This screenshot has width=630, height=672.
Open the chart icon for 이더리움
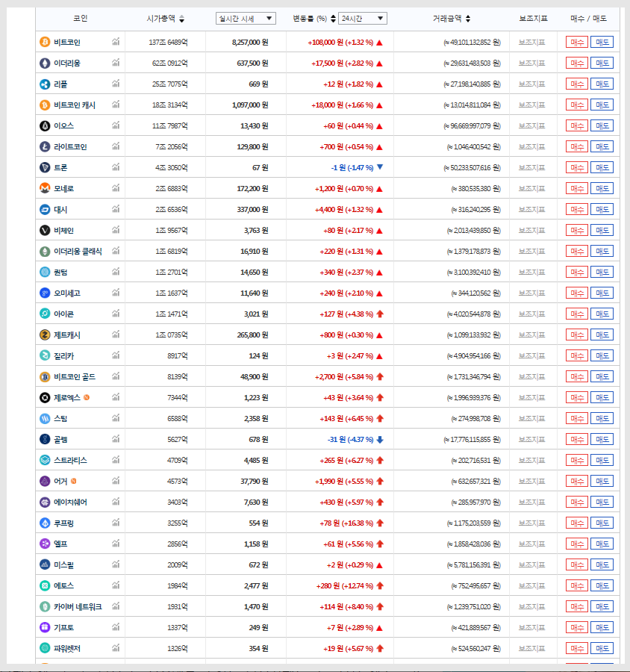(116, 63)
